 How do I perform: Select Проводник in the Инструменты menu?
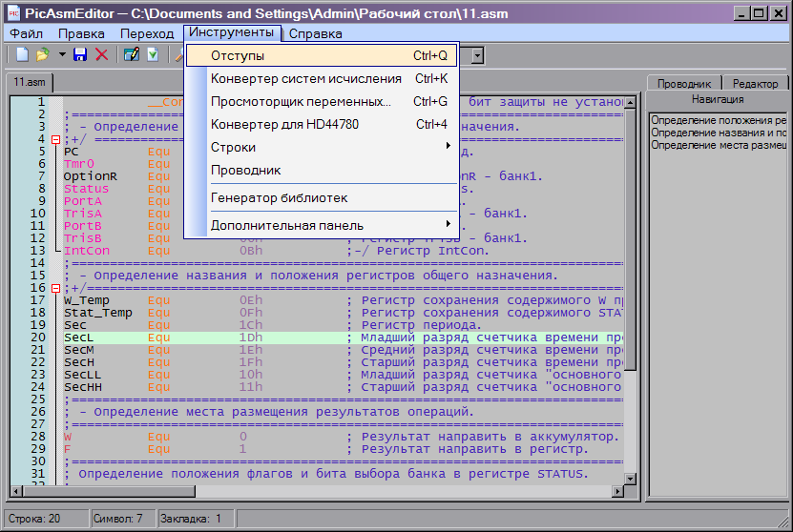pyautogui.click(x=322, y=171)
